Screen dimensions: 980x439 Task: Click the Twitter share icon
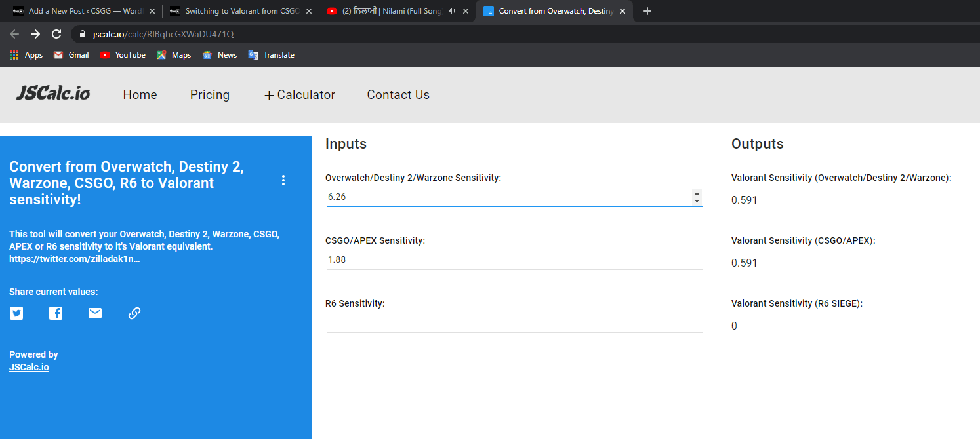pos(16,313)
